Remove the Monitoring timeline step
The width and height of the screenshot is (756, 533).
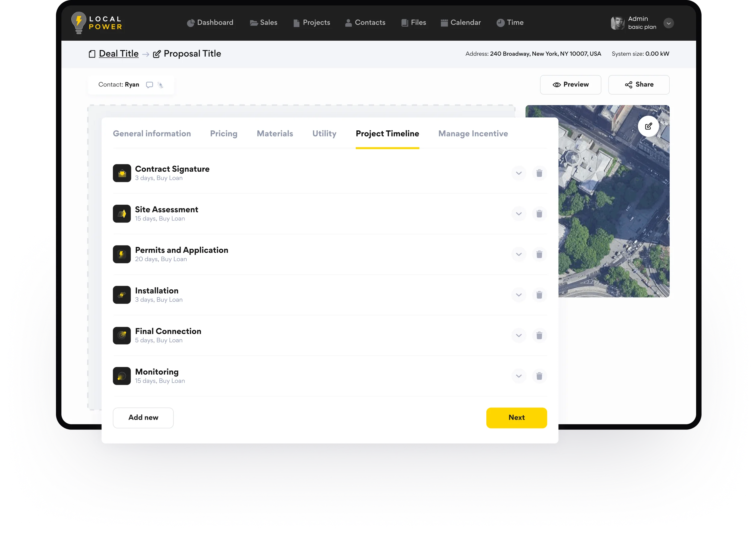coord(539,376)
